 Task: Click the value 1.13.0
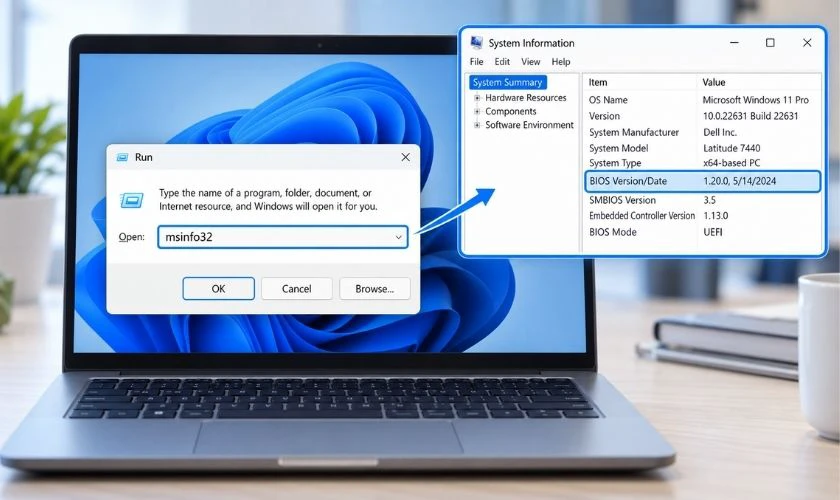(x=715, y=215)
